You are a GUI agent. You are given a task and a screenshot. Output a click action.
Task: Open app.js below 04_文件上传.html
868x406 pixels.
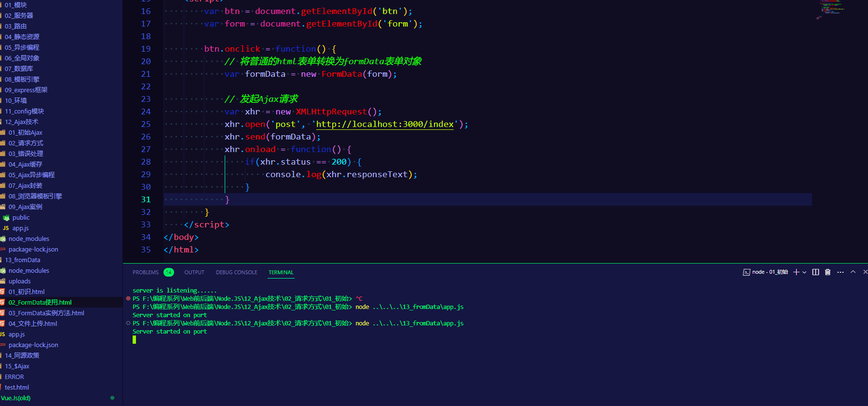point(16,334)
